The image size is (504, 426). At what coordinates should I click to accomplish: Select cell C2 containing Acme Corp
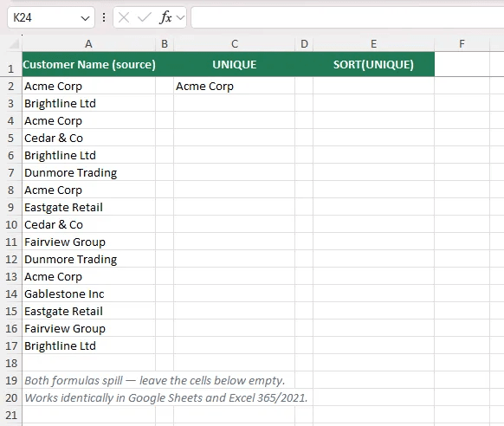[x=235, y=86]
